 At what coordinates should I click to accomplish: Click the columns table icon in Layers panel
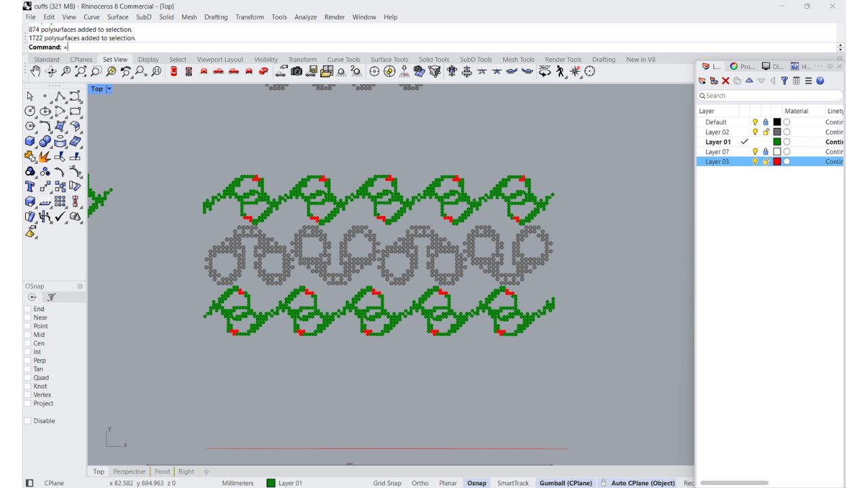pyautogui.click(x=796, y=81)
